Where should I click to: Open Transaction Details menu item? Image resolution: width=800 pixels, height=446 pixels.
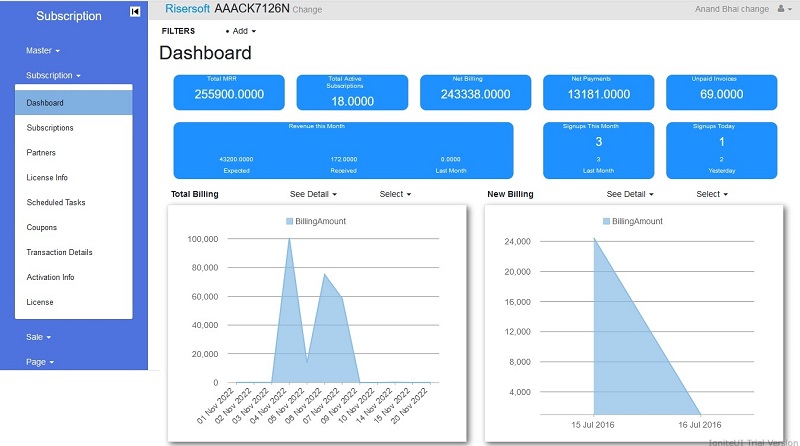59,252
